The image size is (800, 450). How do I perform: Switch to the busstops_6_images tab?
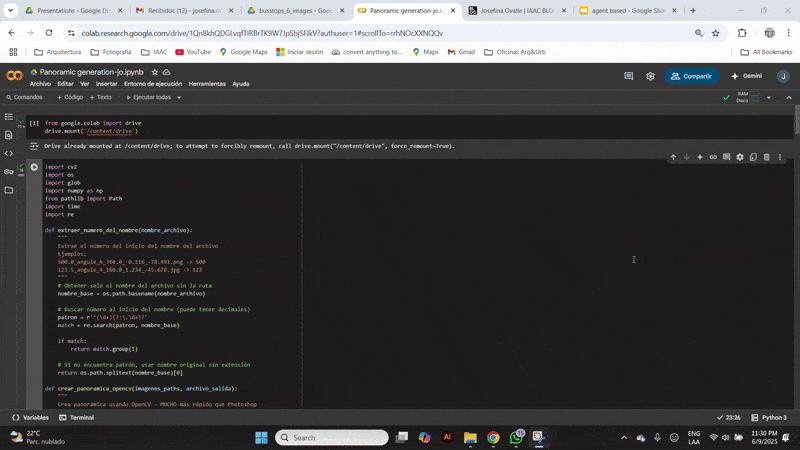(x=295, y=10)
